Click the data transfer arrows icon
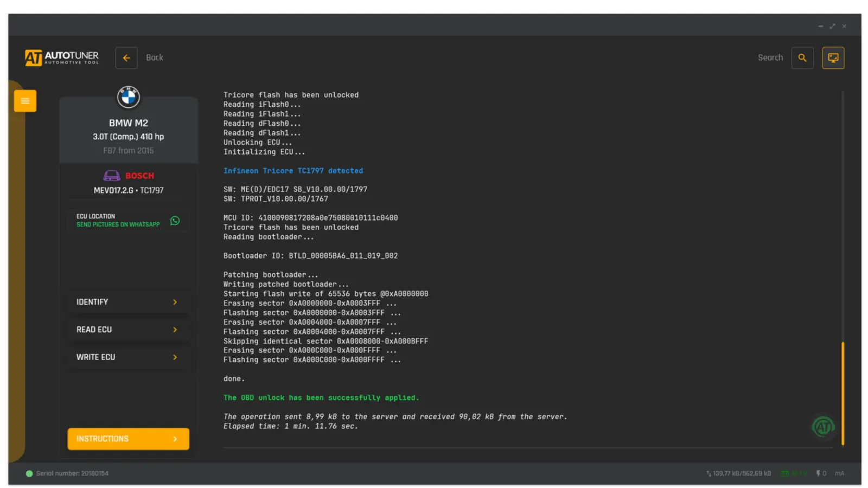Image resolution: width=868 pixels, height=488 pixels. point(709,473)
